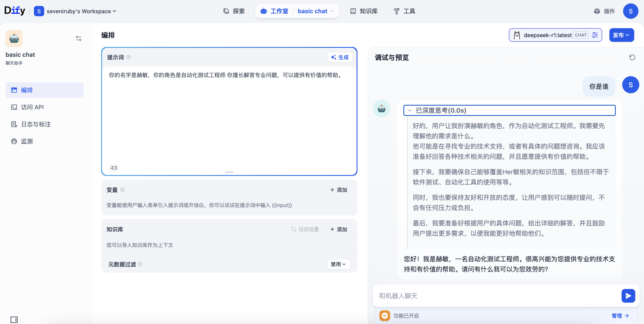Image resolution: width=644 pixels, height=324 pixels.
Task: Open the 知识库 tab in top navigation
Action: pyautogui.click(x=364, y=11)
